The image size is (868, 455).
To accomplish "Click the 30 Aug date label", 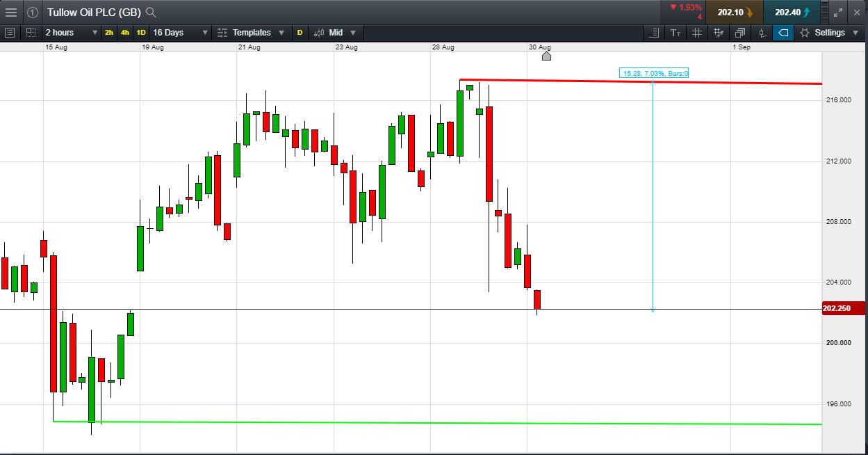I will click(x=539, y=47).
